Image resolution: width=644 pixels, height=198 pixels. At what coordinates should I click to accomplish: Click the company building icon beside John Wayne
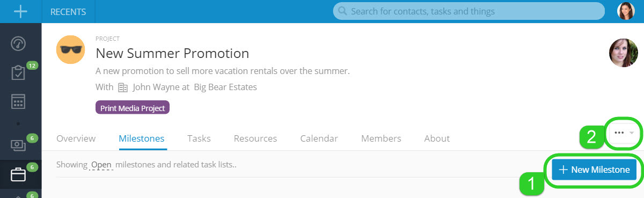(123, 87)
